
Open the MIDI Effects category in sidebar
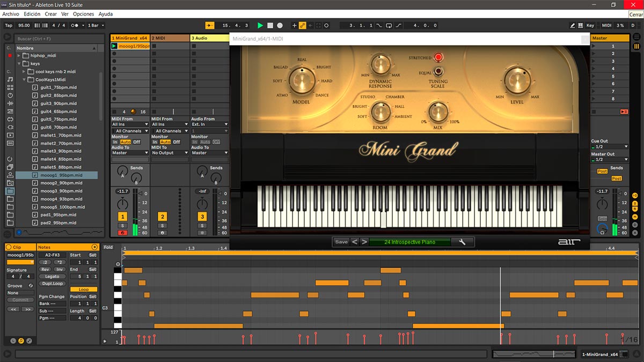(x=10, y=111)
